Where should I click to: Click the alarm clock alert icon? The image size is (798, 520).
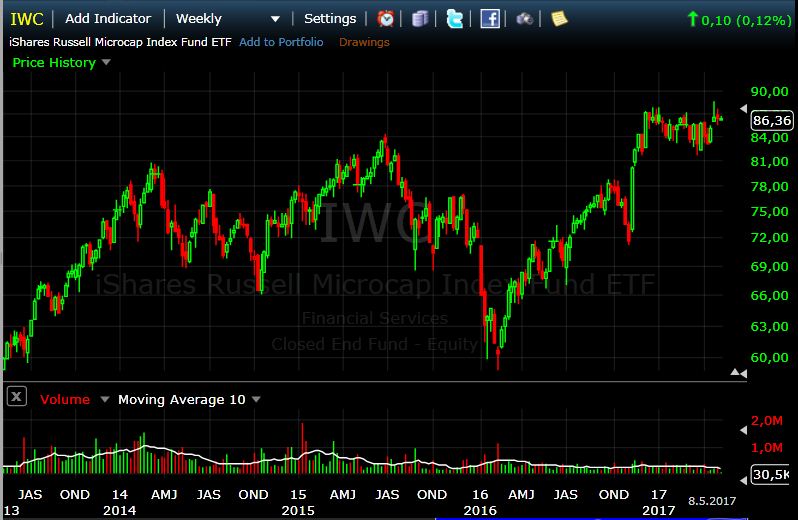pyautogui.click(x=385, y=19)
